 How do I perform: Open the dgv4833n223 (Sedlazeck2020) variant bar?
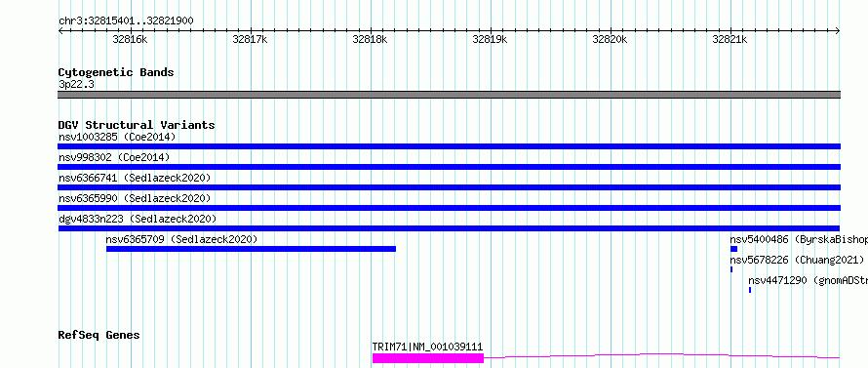449,228
